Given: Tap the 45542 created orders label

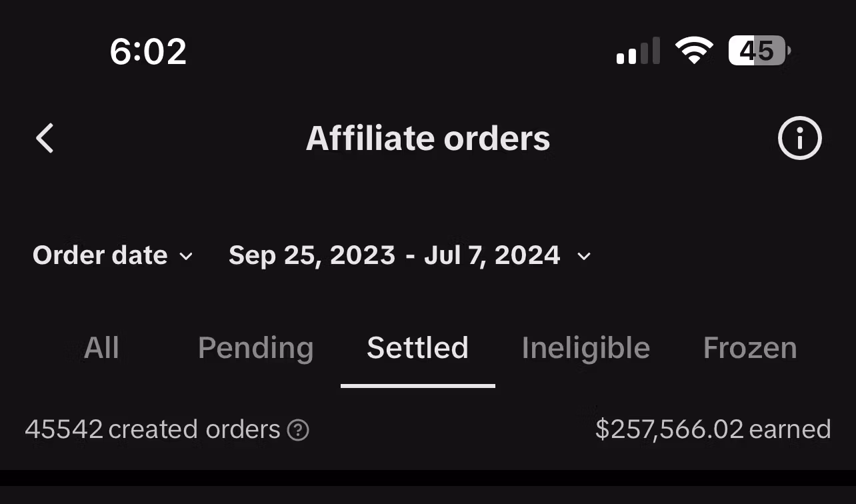Looking at the screenshot, I should click(x=152, y=429).
